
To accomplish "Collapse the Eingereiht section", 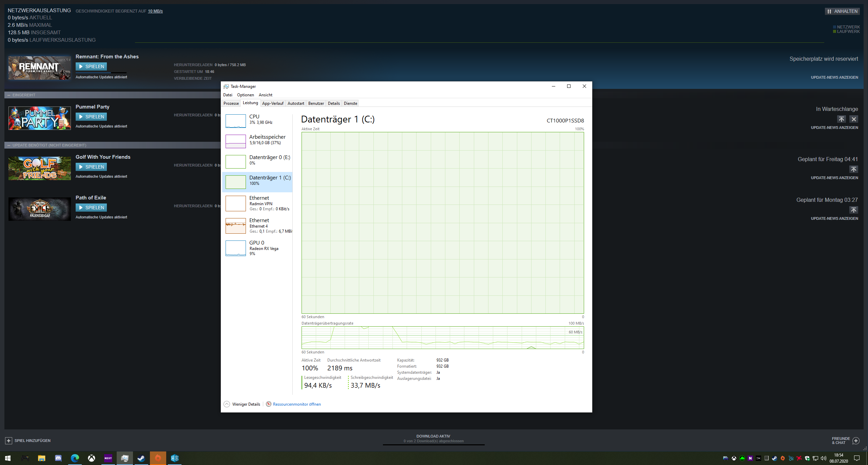I will (x=9, y=95).
